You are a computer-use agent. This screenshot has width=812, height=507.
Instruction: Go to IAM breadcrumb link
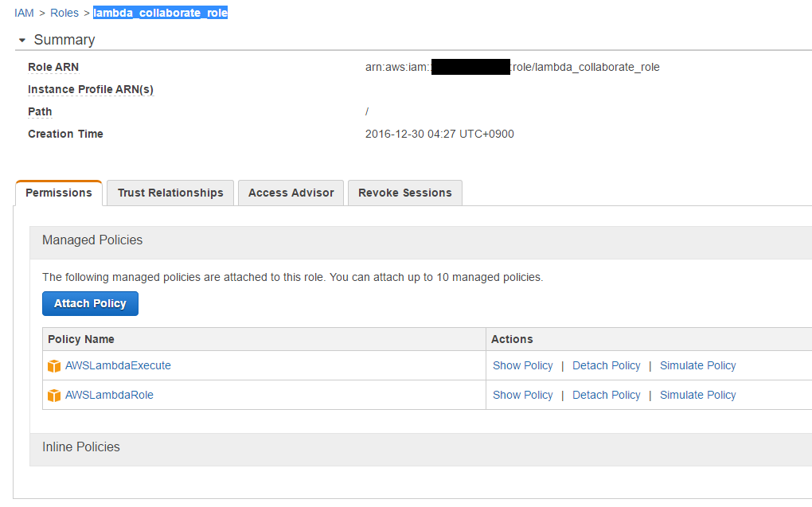pyautogui.click(x=24, y=13)
